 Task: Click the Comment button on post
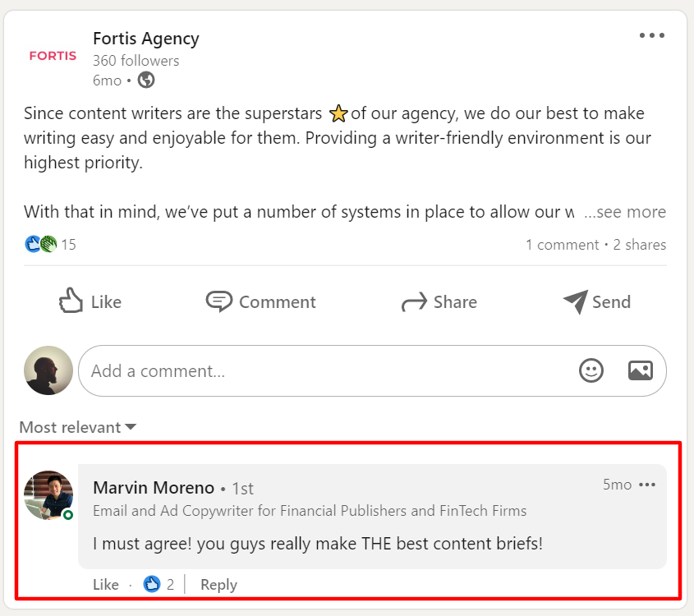pos(260,301)
